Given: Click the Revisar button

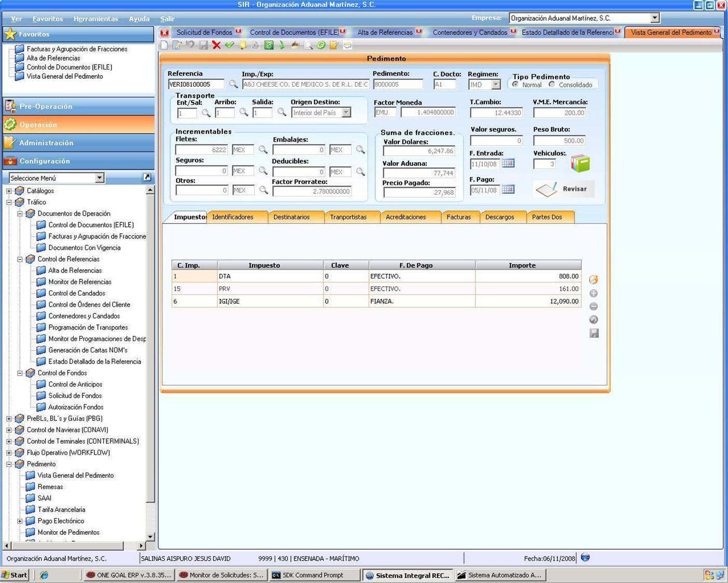Looking at the screenshot, I should coord(564,189).
